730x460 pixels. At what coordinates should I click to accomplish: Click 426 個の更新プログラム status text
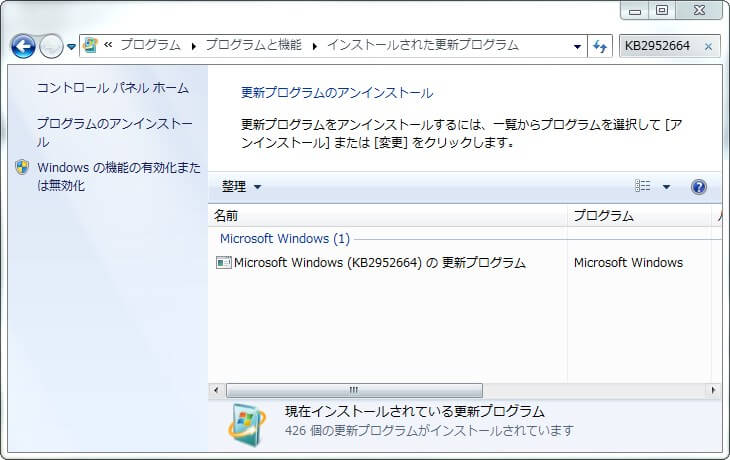point(429,430)
